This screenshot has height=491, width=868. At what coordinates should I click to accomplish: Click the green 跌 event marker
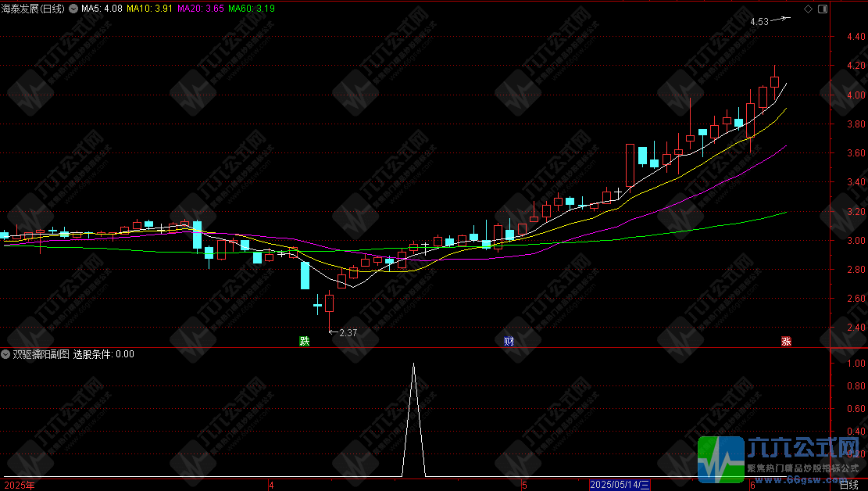[303, 342]
